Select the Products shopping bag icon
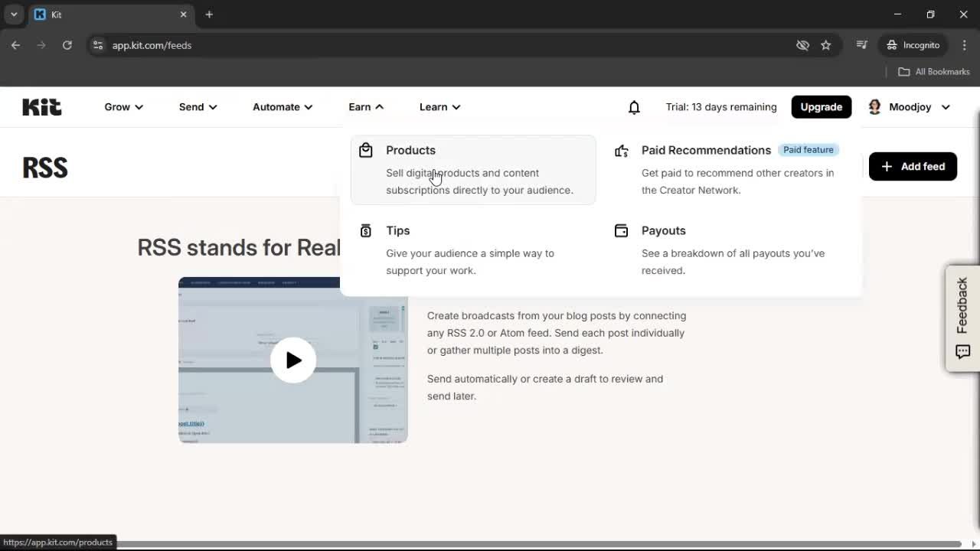This screenshot has width=980, height=551. (x=366, y=150)
